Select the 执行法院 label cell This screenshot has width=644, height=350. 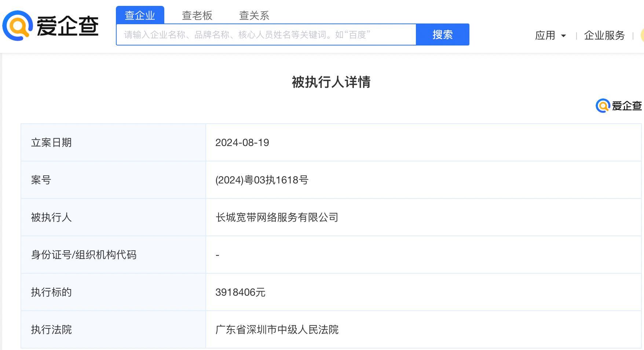tap(113, 329)
